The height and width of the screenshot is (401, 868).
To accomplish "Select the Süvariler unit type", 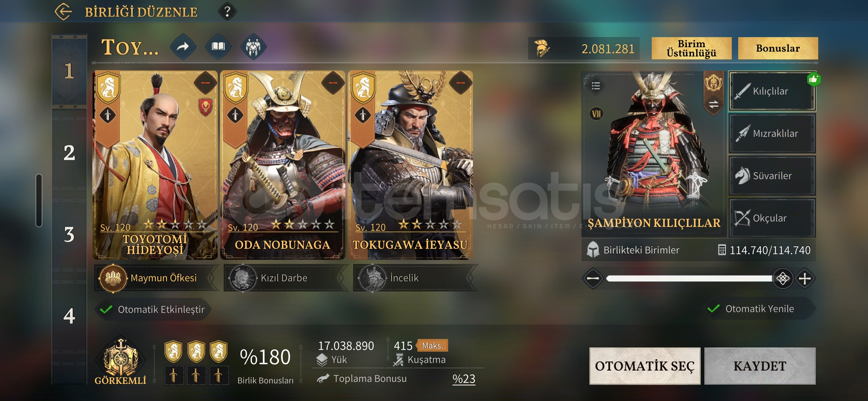I will 772,176.
